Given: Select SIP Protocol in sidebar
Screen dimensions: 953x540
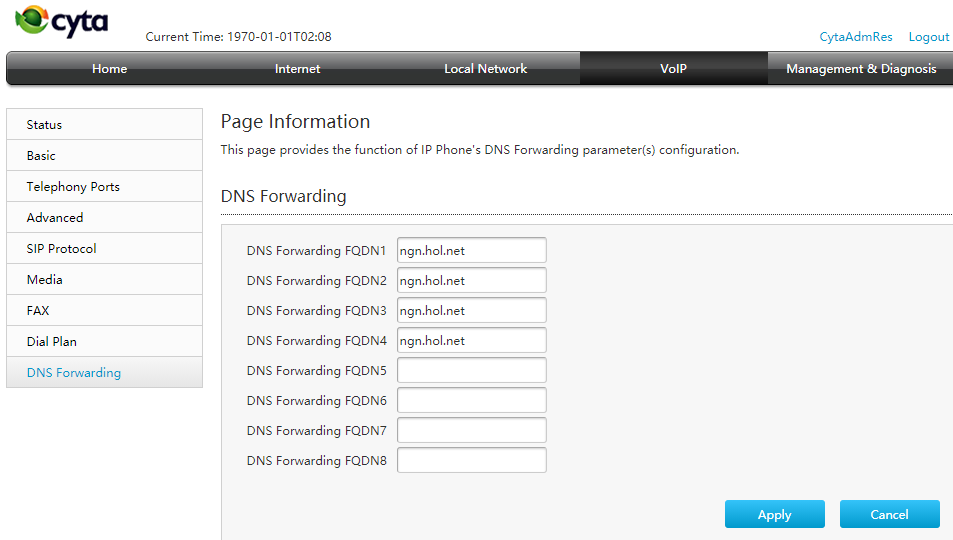Looking at the screenshot, I should (105, 249).
